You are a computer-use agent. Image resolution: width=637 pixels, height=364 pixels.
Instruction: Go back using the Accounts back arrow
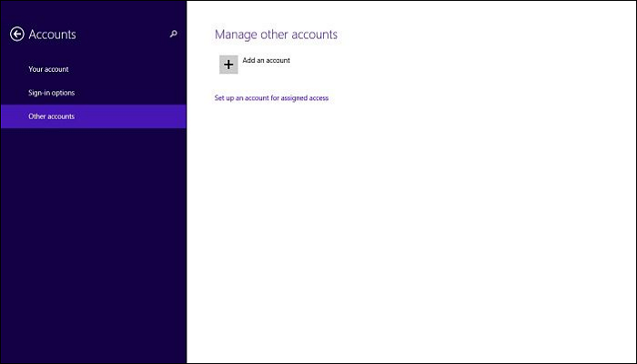point(17,35)
